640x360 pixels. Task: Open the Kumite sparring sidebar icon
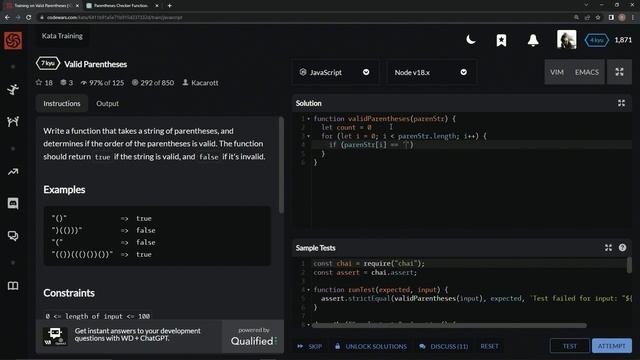pyautogui.click(x=13, y=121)
